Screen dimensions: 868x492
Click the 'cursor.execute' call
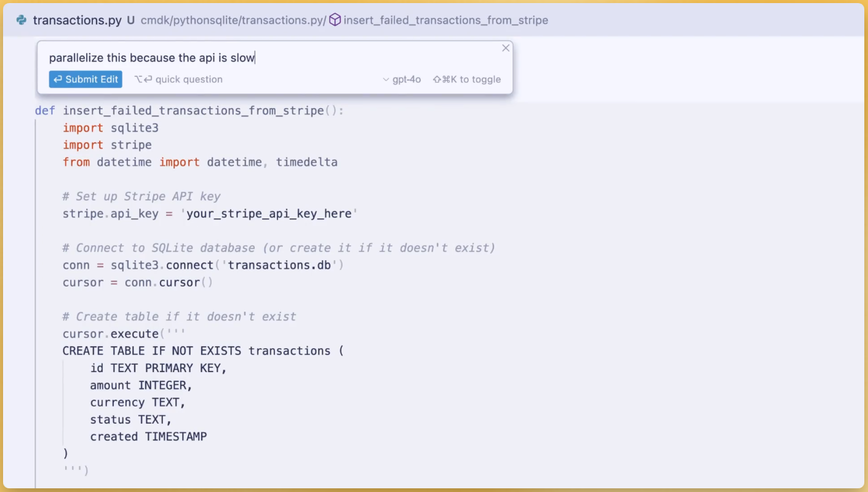tap(111, 334)
